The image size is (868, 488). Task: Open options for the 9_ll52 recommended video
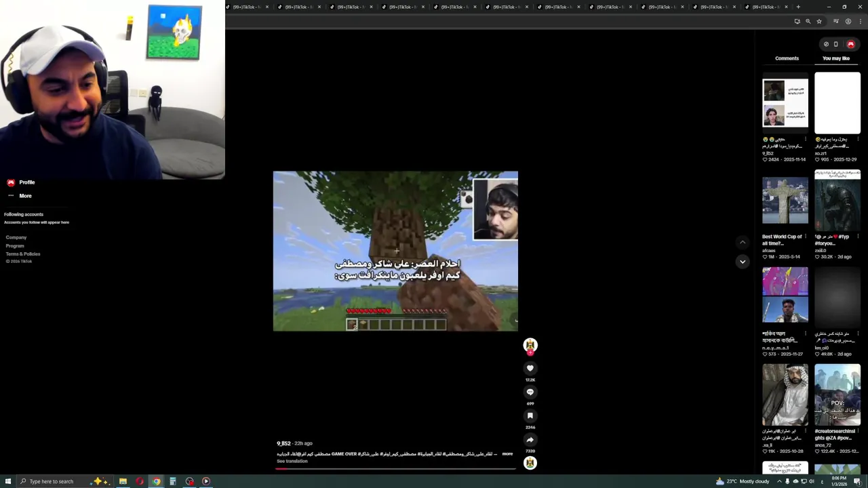tap(806, 139)
